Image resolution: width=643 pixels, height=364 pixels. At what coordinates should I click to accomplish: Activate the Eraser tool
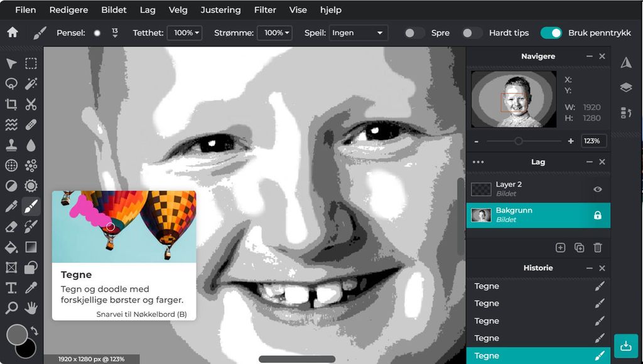[x=11, y=227]
